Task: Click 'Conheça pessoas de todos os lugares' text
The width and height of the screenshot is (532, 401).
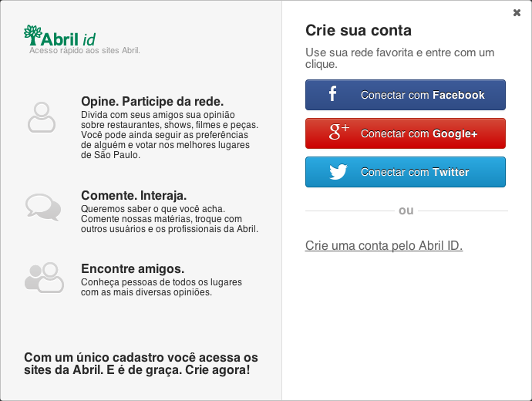Action: [161, 287]
